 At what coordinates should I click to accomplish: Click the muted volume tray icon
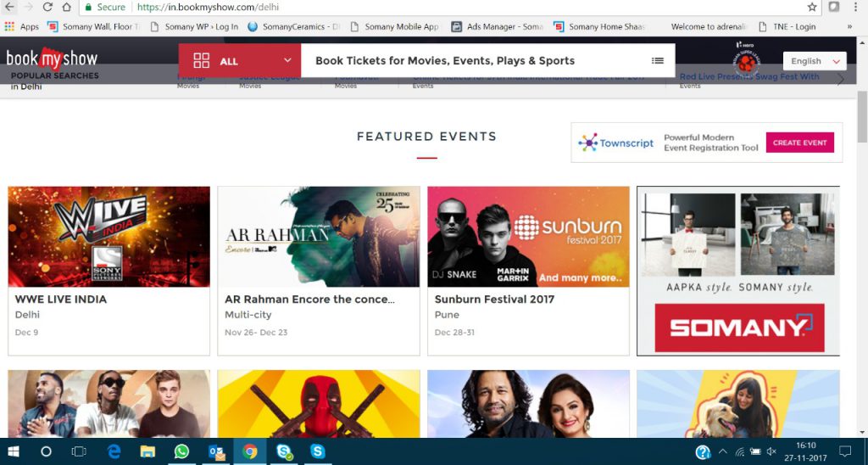(x=771, y=451)
